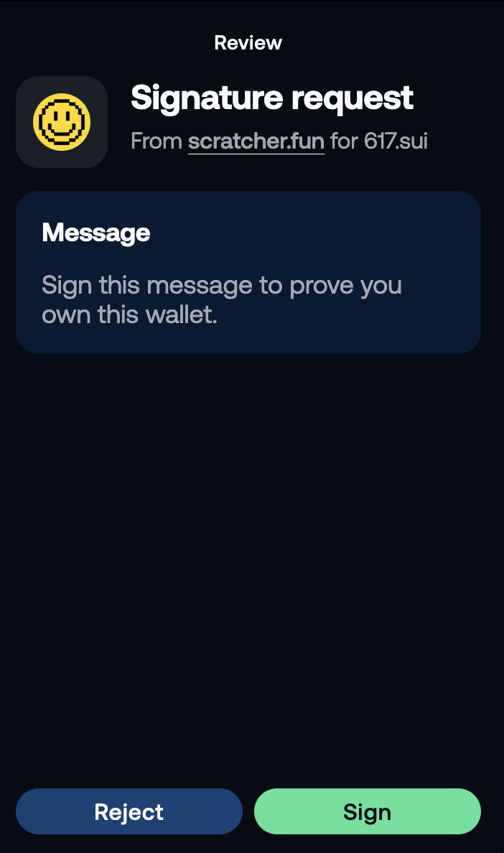
Task: Select the Review header title
Action: tap(248, 42)
